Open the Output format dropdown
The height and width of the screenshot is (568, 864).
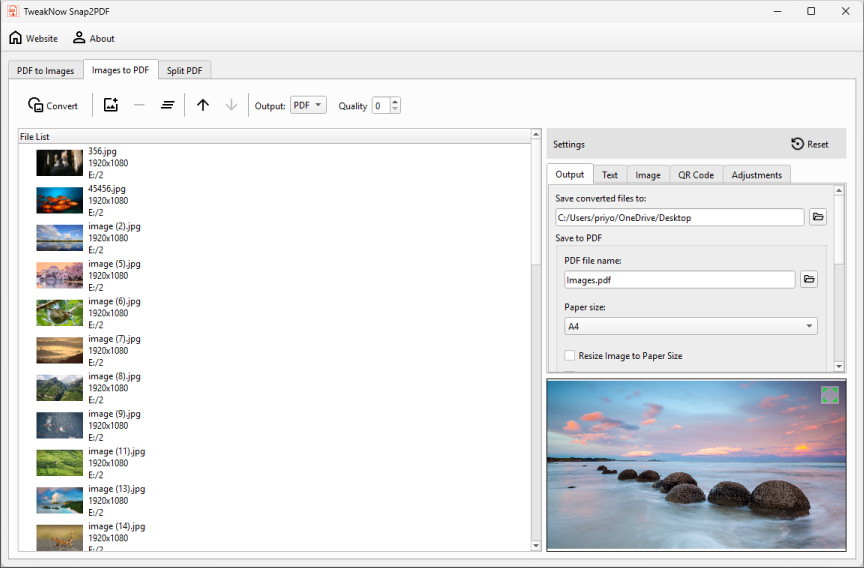pos(308,105)
